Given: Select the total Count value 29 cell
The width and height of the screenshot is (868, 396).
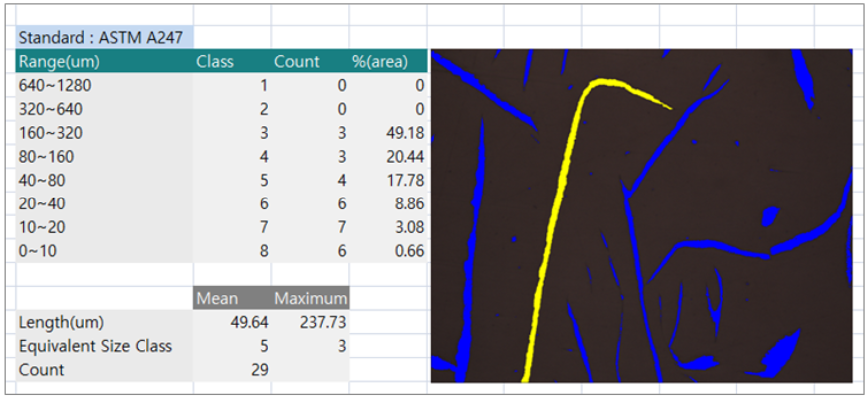Looking at the screenshot, I should [232, 369].
